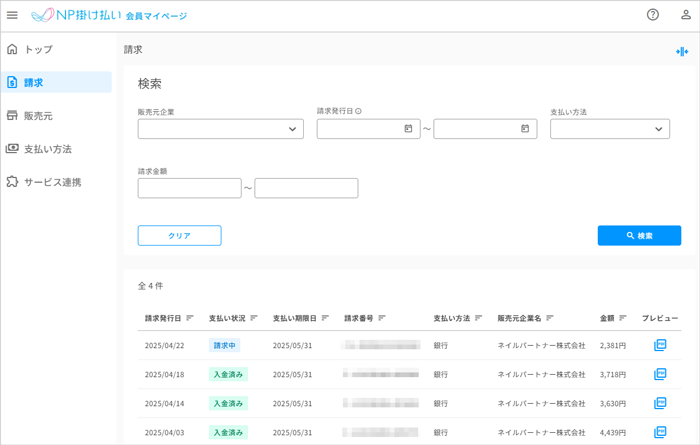Open サービス連携 in the sidebar

(57, 182)
